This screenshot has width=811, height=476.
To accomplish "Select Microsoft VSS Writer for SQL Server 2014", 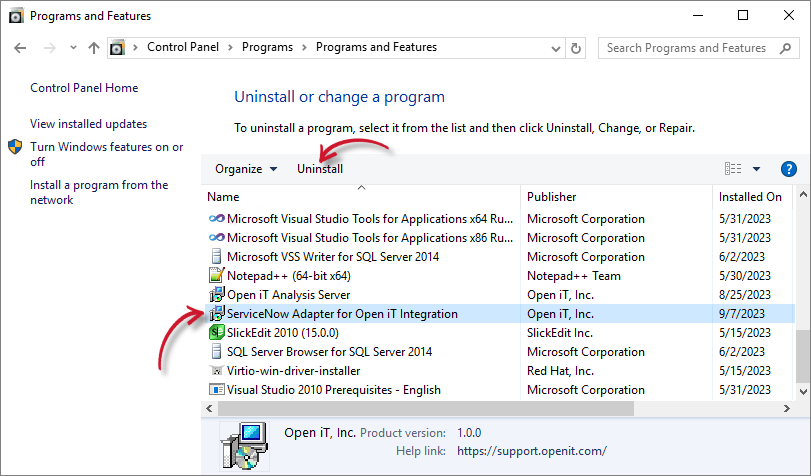I will (x=333, y=257).
